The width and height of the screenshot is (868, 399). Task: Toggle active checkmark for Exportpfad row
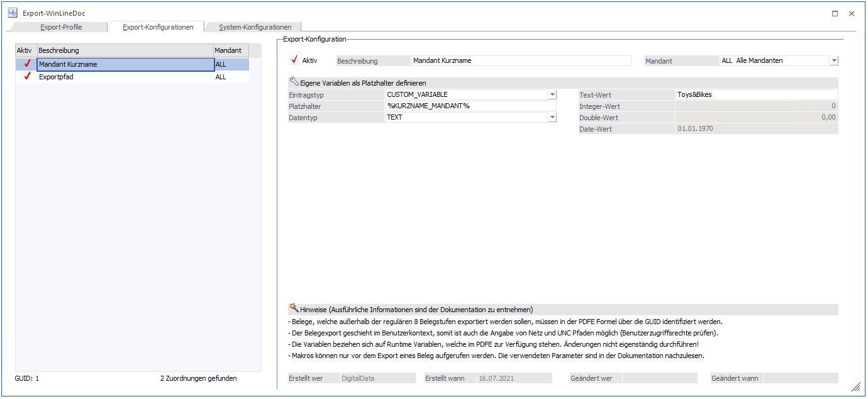[x=27, y=77]
